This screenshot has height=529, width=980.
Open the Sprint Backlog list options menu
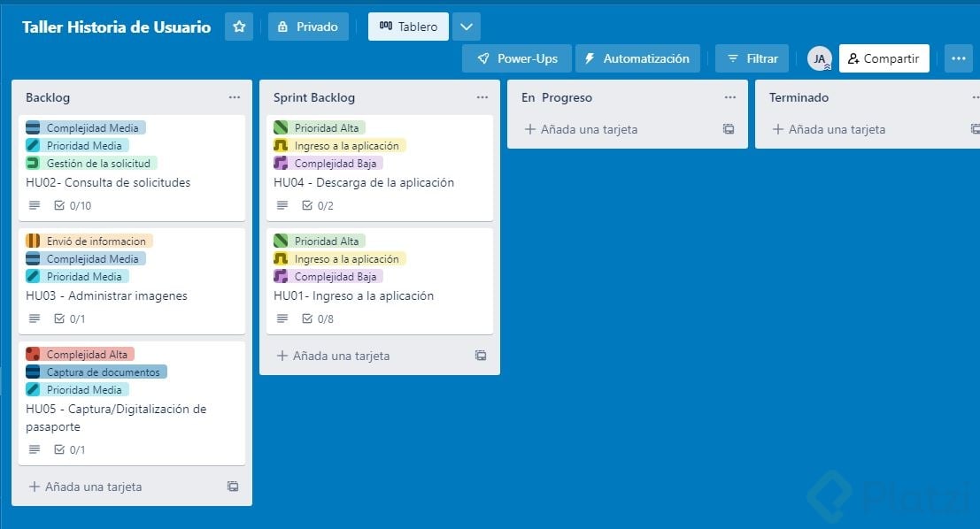point(482,97)
